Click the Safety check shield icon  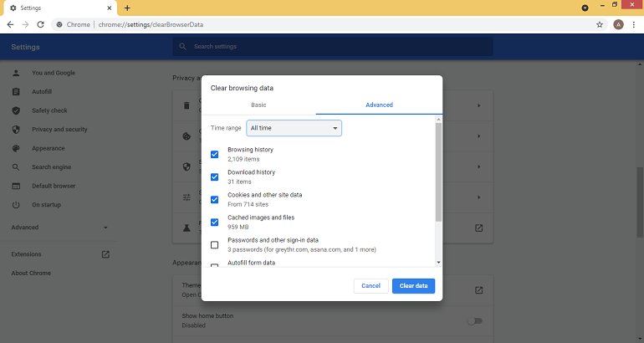point(16,110)
